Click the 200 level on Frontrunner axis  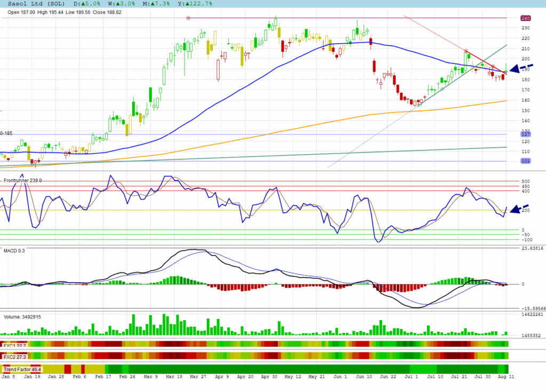(x=525, y=211)
